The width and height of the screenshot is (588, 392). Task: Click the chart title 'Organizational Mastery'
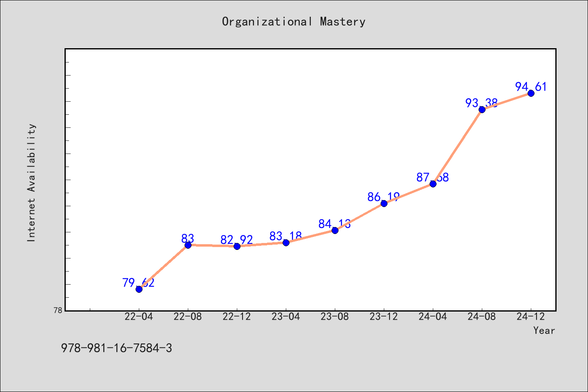tap(294, 22)
